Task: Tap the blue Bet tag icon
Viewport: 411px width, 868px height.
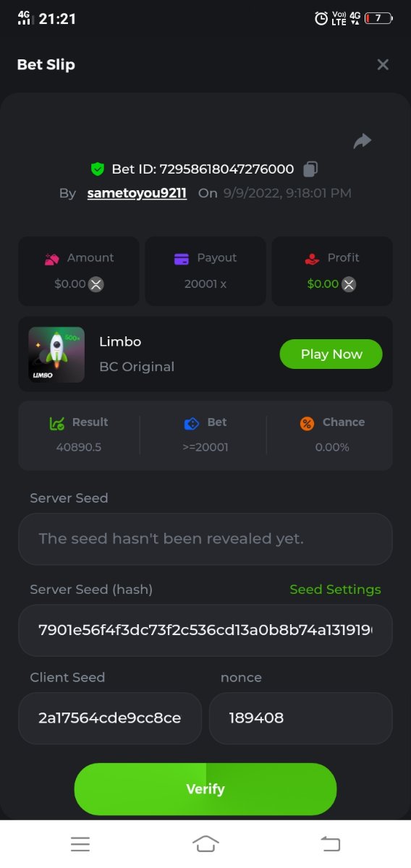Action: tap(192, 423)
